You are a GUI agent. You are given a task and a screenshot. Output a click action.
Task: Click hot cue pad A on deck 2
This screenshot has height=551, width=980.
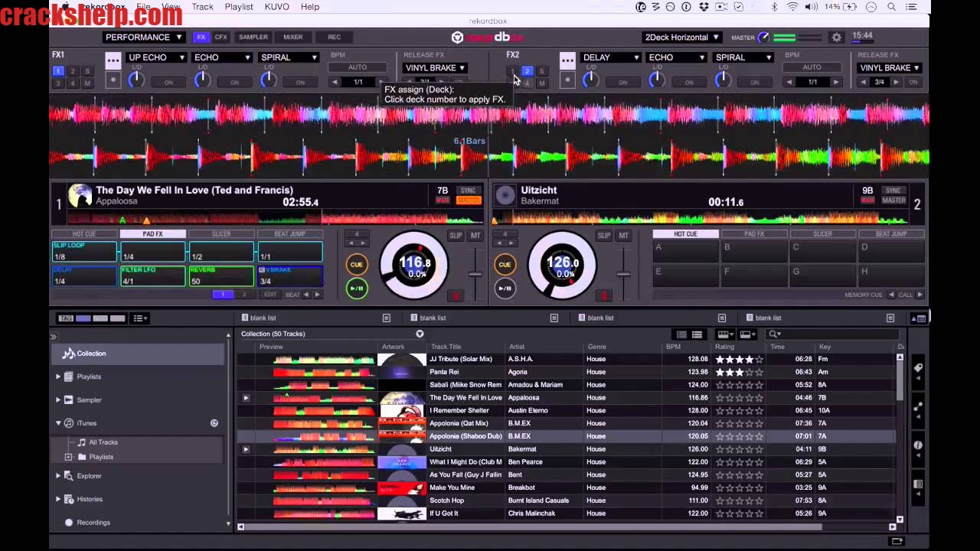[x=685, y=251]
